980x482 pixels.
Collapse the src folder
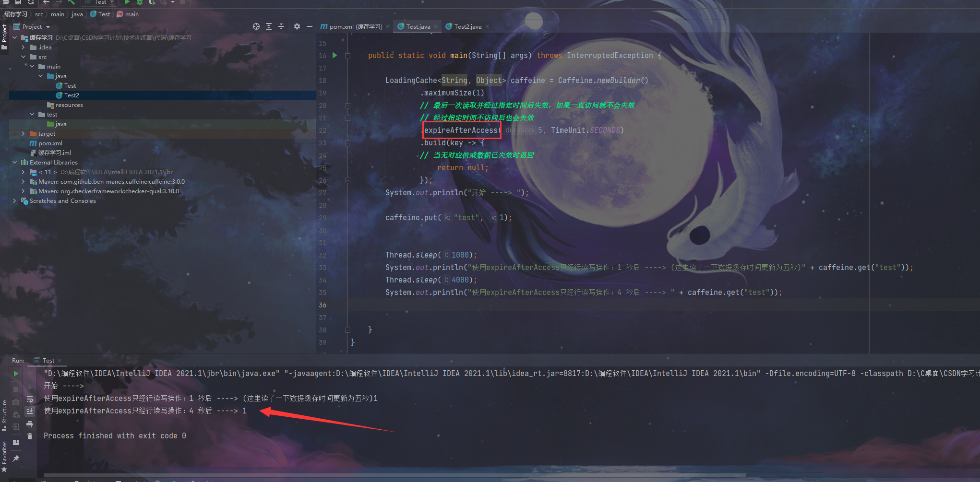coord(23,57)
